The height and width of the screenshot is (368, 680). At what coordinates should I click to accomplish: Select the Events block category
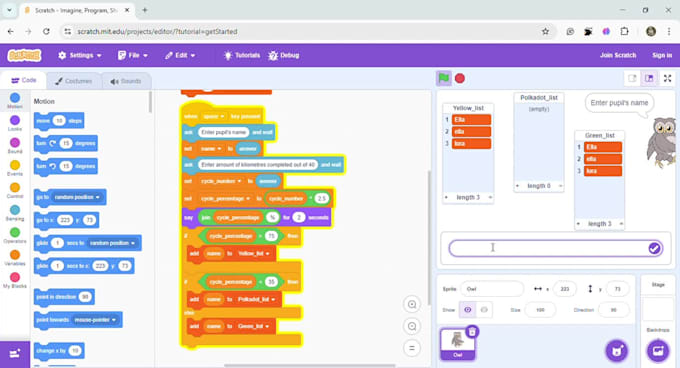[x=15, y=168]
